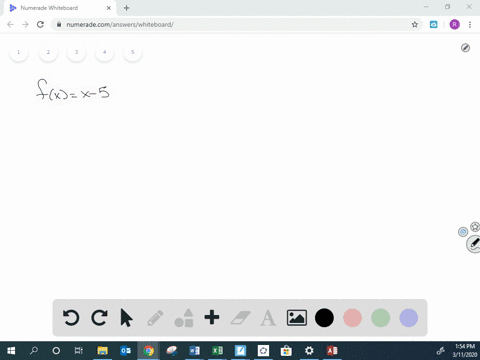Viewport: 480px width, 360px height.
Task: Go to whiteboard page 2
Action: [48, 52]
